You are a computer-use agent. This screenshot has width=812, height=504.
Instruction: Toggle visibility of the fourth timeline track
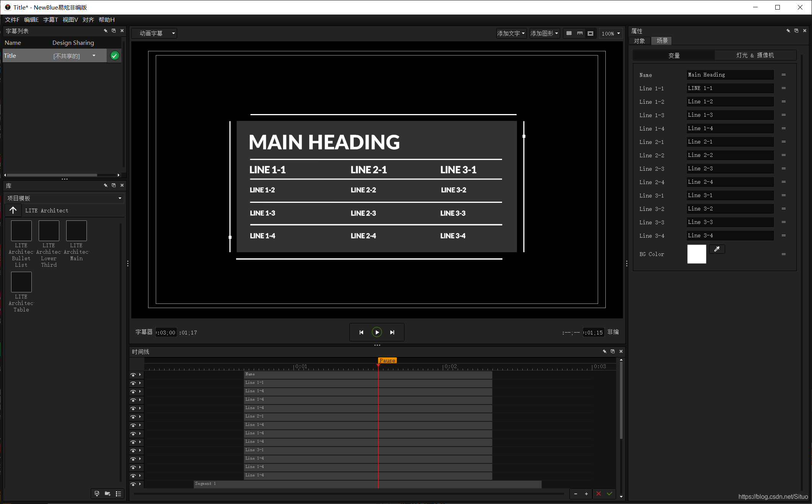133,400
